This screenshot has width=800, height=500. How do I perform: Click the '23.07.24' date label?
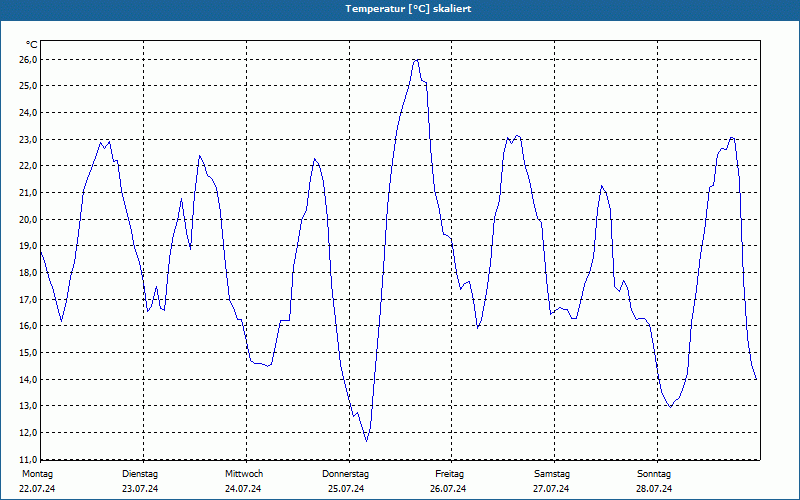pyautogui.click(x=140, y=489)
